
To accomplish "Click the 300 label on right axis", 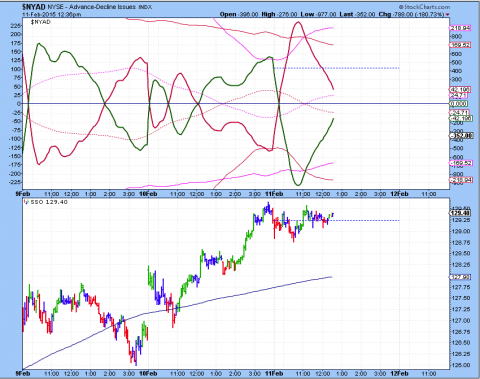I will pyautogui.click(x=456, y=80).
